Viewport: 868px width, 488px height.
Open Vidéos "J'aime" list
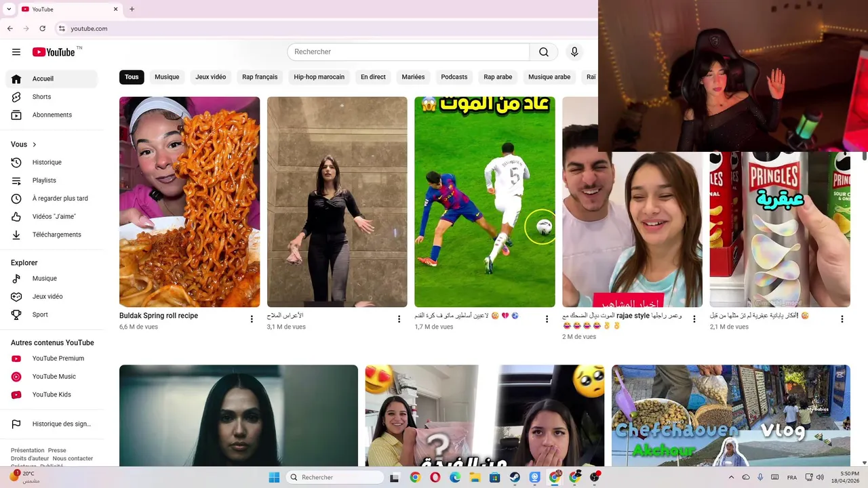click(x=52, y=217)
